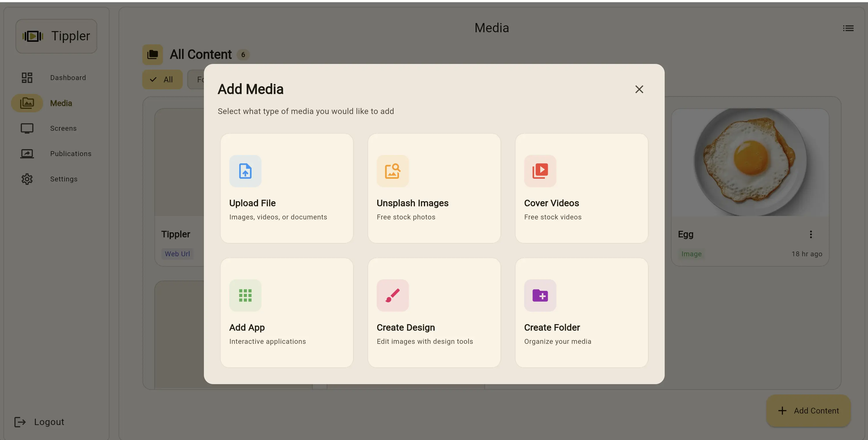Open Create Design to edit images

coord(434,312)
